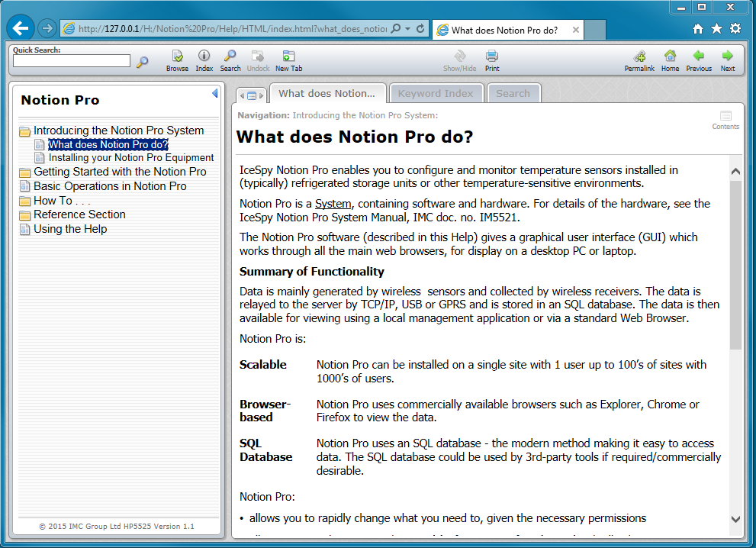
Task: Go to Home help page
Action: [670, 58]
